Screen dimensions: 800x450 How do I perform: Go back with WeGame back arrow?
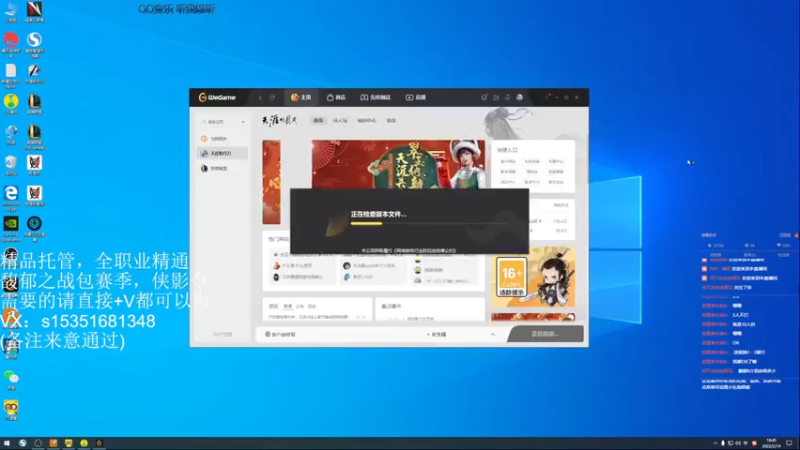(260, 97)
